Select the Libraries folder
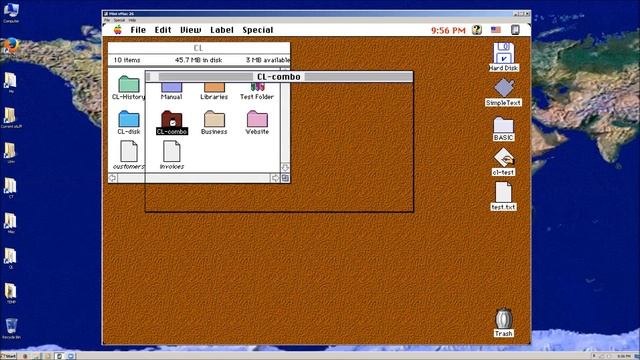The image size is (640, 360). click(x=214, y=88)
